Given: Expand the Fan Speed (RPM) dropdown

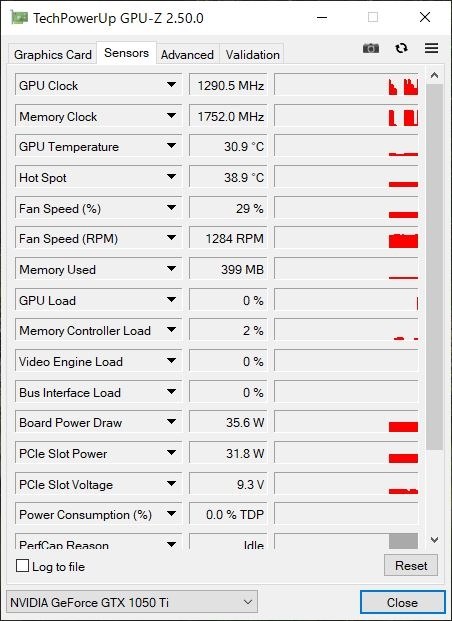Looking at the screenshot, I should click(171, 238).
